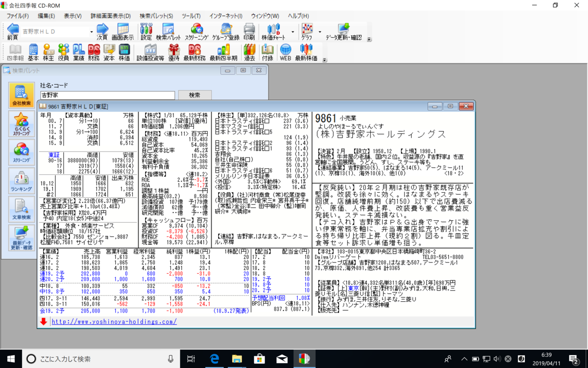Open ウィンドウ(W) menu

[265, 16]
